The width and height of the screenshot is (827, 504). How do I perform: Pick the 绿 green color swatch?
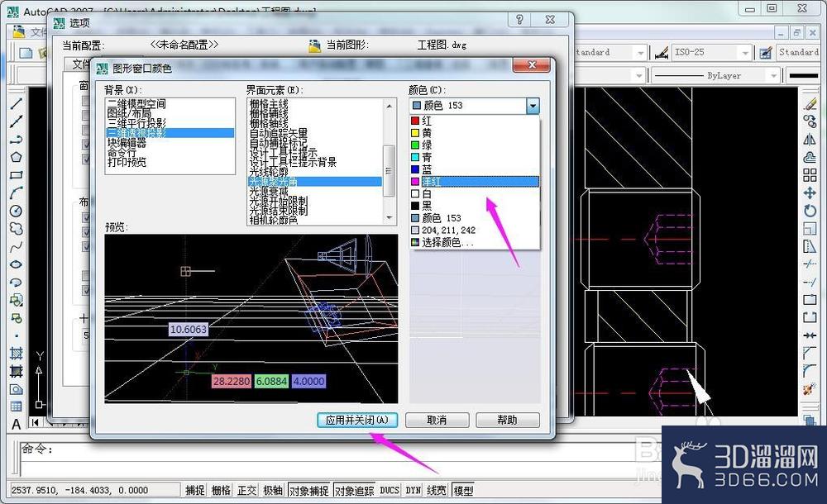click(x=415, y=145)
